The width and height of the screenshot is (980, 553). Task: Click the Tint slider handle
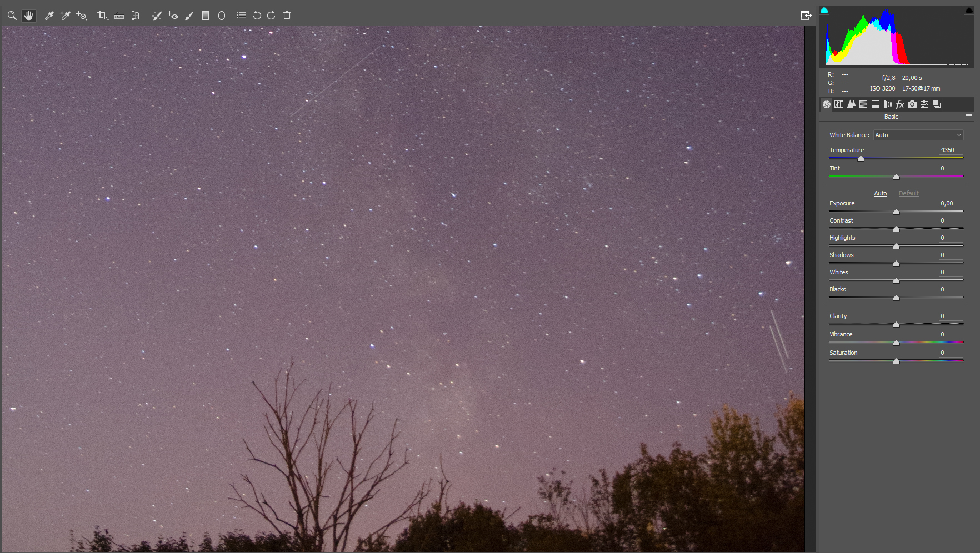pos(896,177)
